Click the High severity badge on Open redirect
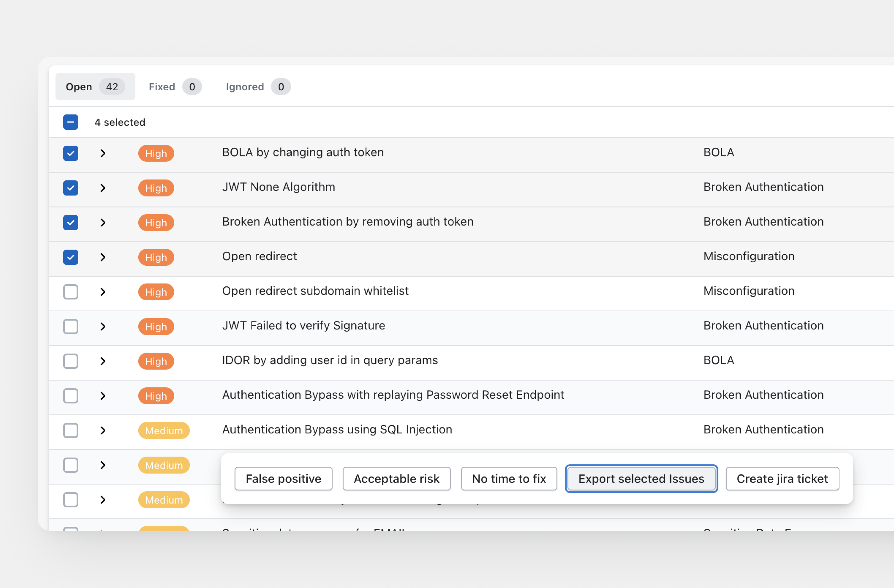Image resolution: width=894 pixels, height=588 pixels. click(156, 257)
